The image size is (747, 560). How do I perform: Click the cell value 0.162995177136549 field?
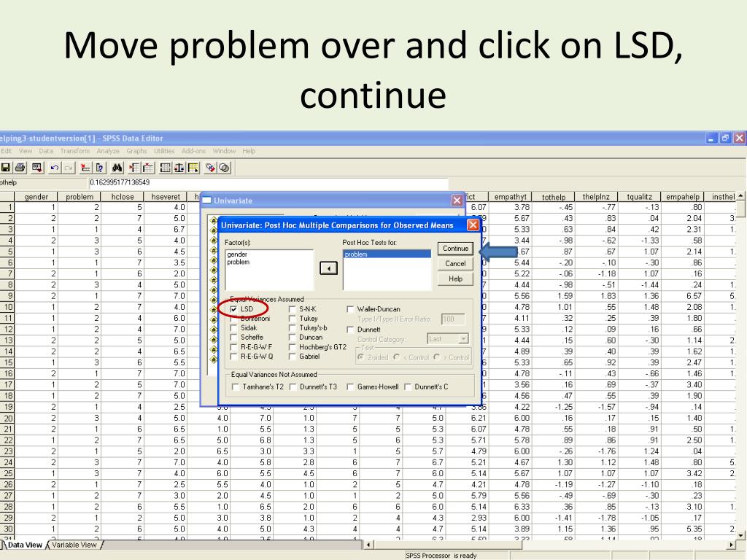268,183
